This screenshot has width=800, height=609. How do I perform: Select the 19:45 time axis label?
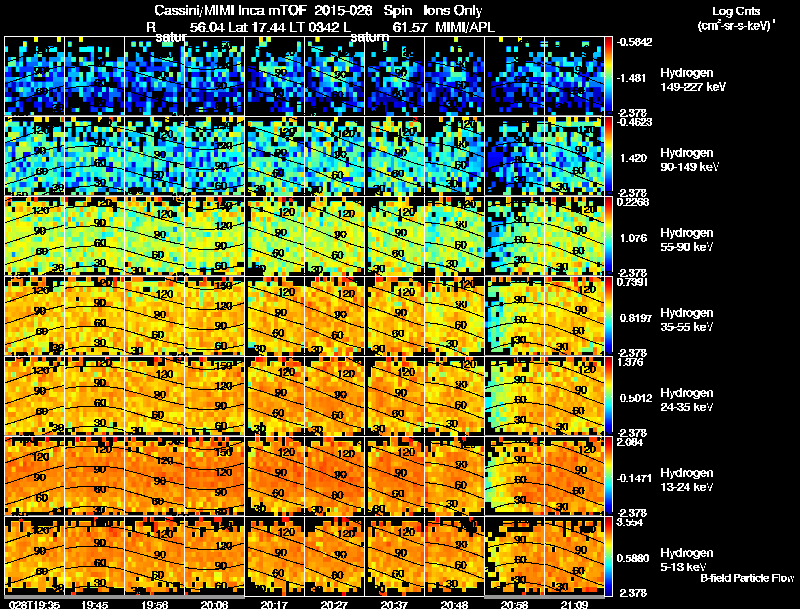pos(94,604)
